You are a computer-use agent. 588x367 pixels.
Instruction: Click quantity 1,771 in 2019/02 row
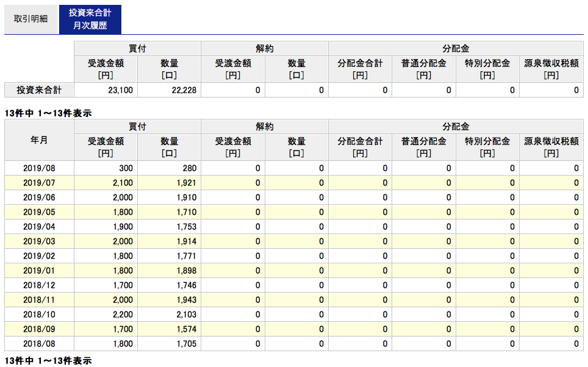point(187,256)
